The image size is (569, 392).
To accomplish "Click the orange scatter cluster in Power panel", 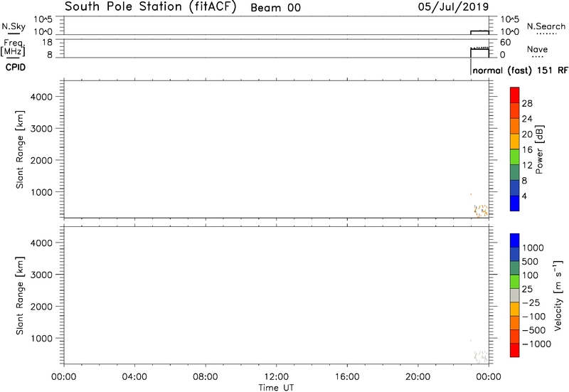I will [x=481, y=211].
